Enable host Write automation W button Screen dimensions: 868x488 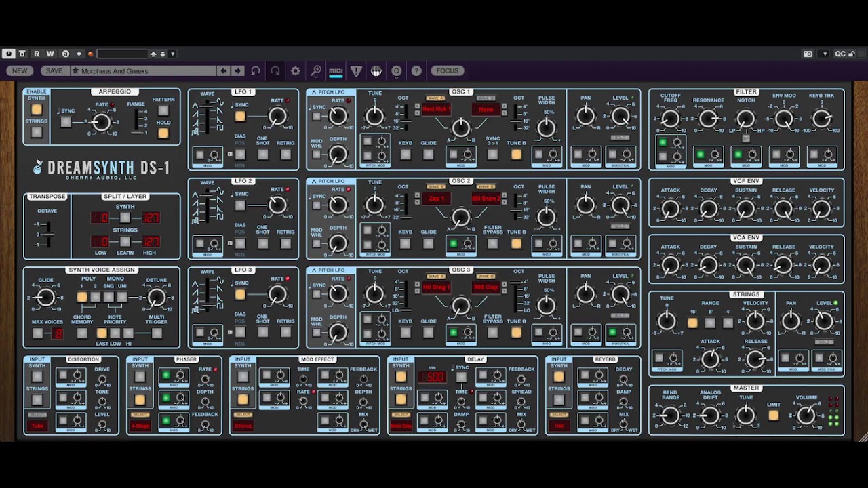click(50, 54)
